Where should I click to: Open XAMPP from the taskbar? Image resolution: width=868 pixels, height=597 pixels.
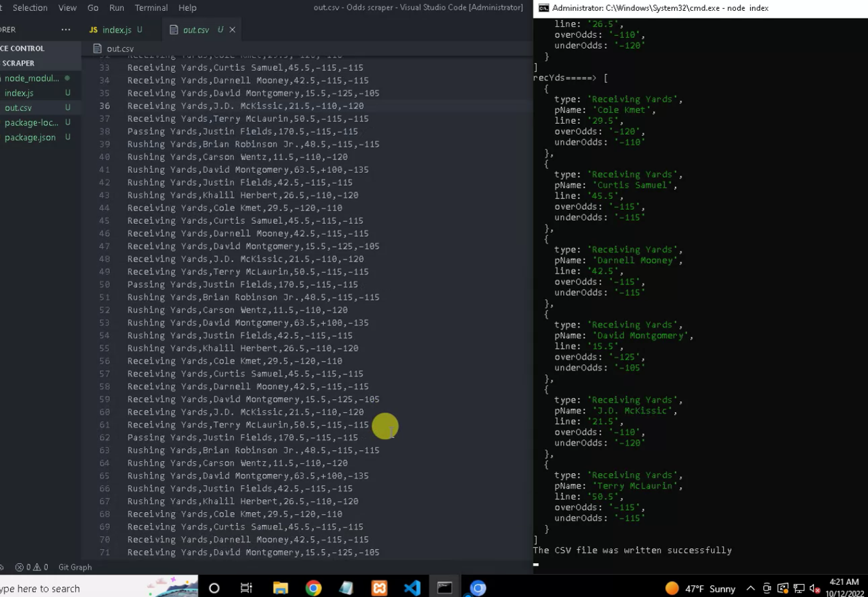tap(379, 588)
